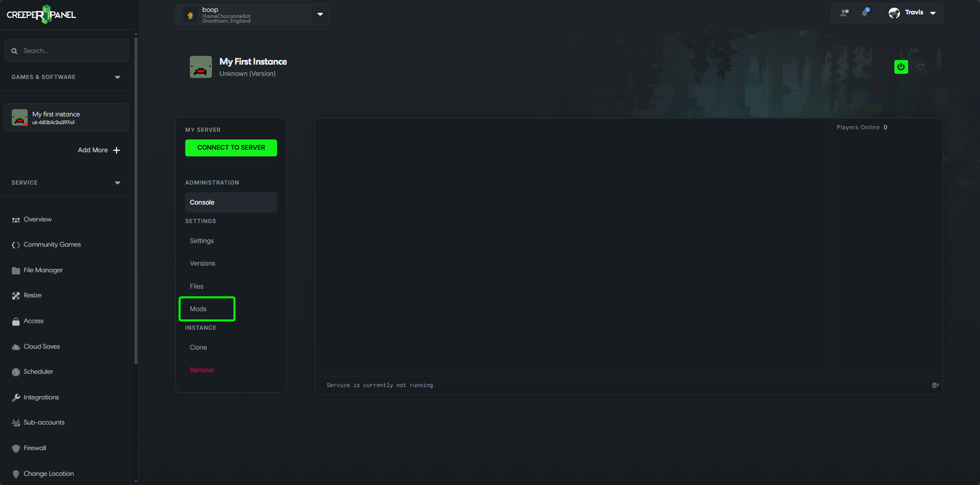Click the ut-683b1c2a397a1 instance ID text

point(53,123)
